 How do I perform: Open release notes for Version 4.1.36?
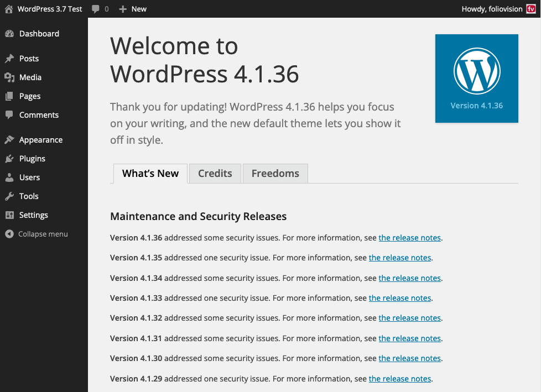pyautogui.click(x=409, y=238)
